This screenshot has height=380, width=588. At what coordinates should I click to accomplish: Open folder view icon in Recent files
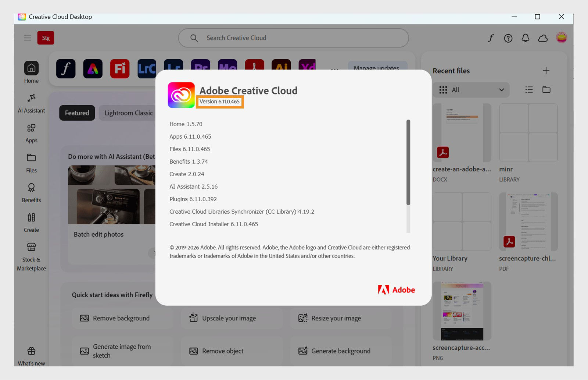click(x=546, y=89)
